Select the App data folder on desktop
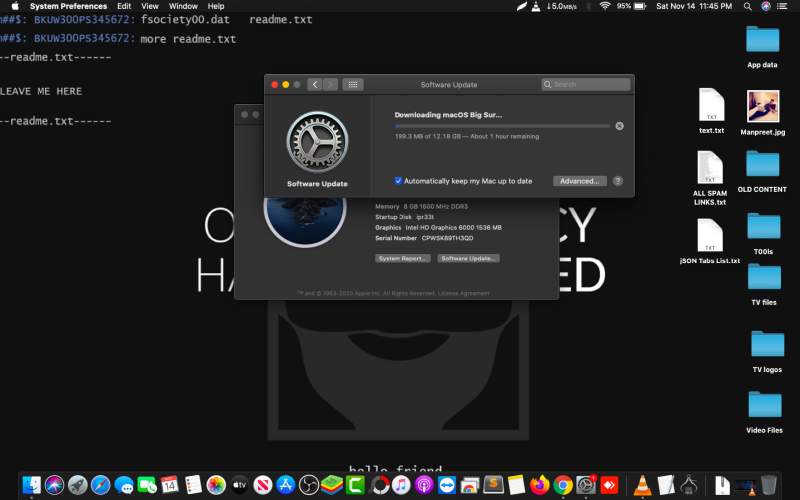The height and width of the screenshot is (500, 800). coord(762,46)
